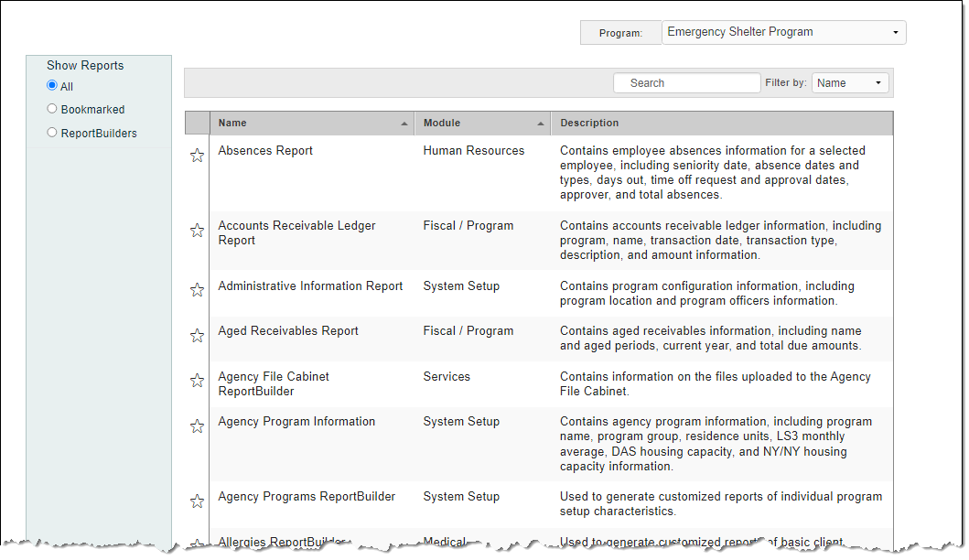This screenshot has width=969, height=560.
Task: Star the Agency Programs ReportBuilder row
Action: click(197, 501)
